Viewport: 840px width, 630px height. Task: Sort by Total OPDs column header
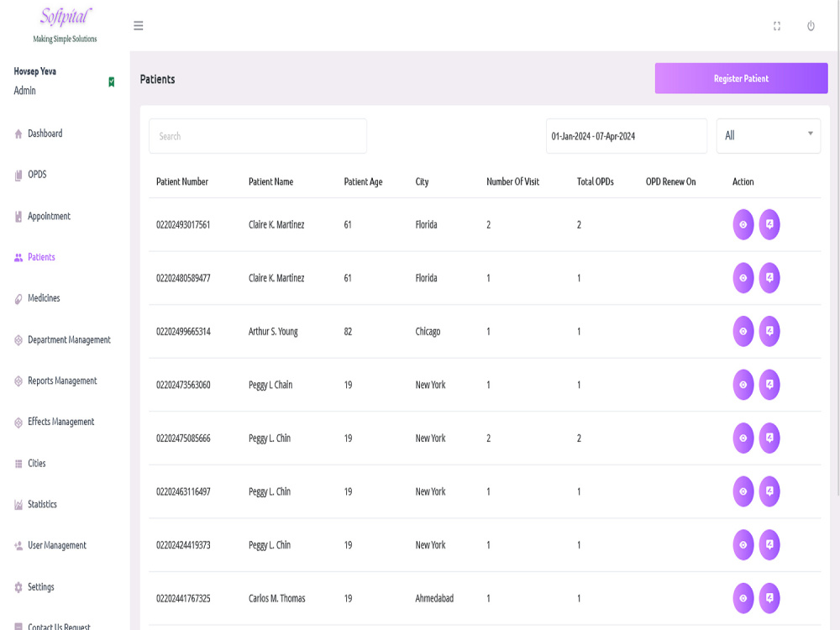[x=596, y=181]
